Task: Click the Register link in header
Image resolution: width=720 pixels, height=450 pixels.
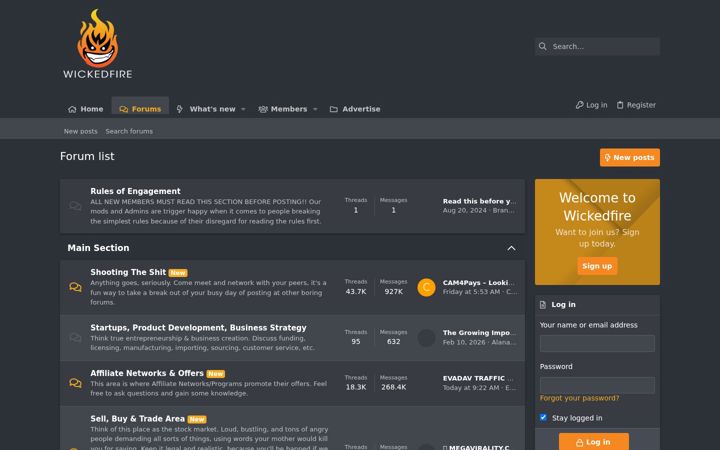Action: tap(636, 105)
